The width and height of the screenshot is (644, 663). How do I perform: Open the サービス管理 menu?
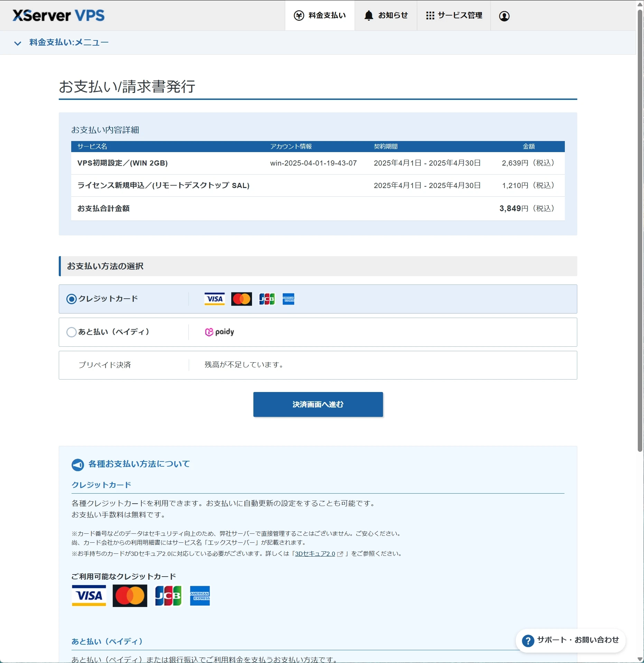click(454, 16)
